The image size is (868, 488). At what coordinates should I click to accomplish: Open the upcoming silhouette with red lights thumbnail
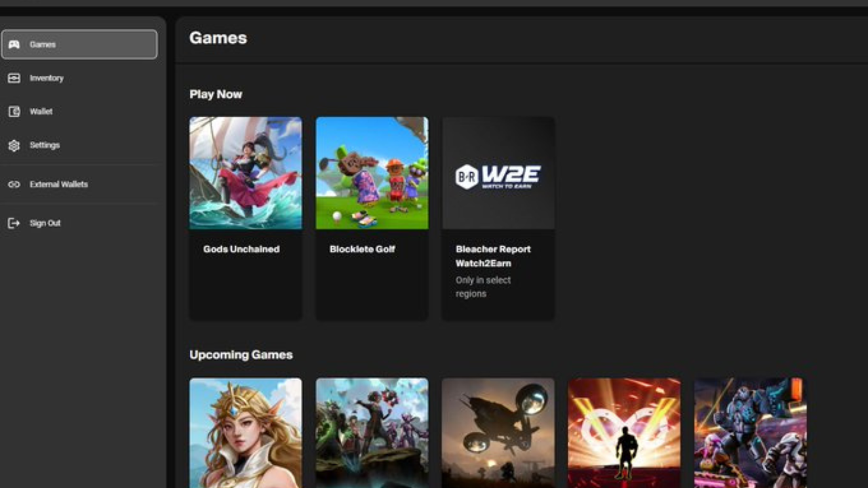click(625, 433)
